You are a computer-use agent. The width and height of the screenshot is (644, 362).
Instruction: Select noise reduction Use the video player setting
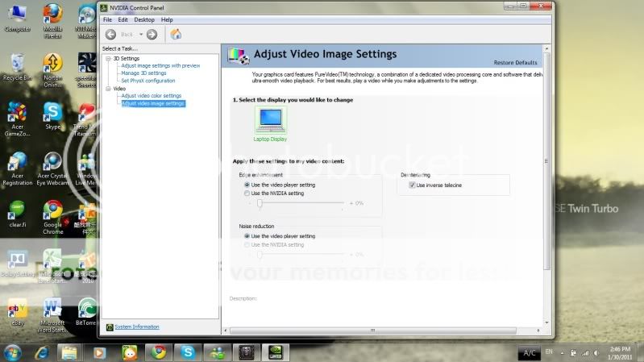click(x=247, y=235)
